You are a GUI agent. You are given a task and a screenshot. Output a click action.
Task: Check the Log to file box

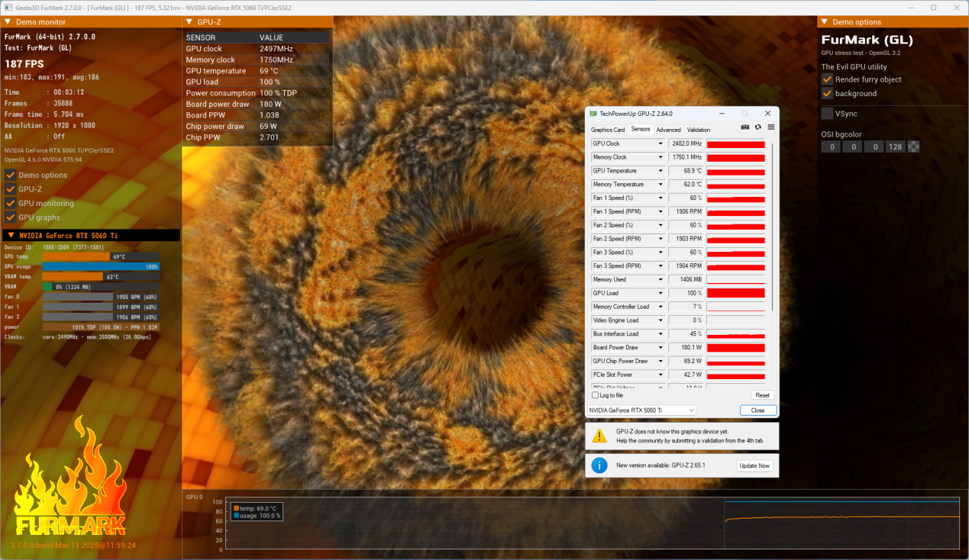tap(596, 395)
